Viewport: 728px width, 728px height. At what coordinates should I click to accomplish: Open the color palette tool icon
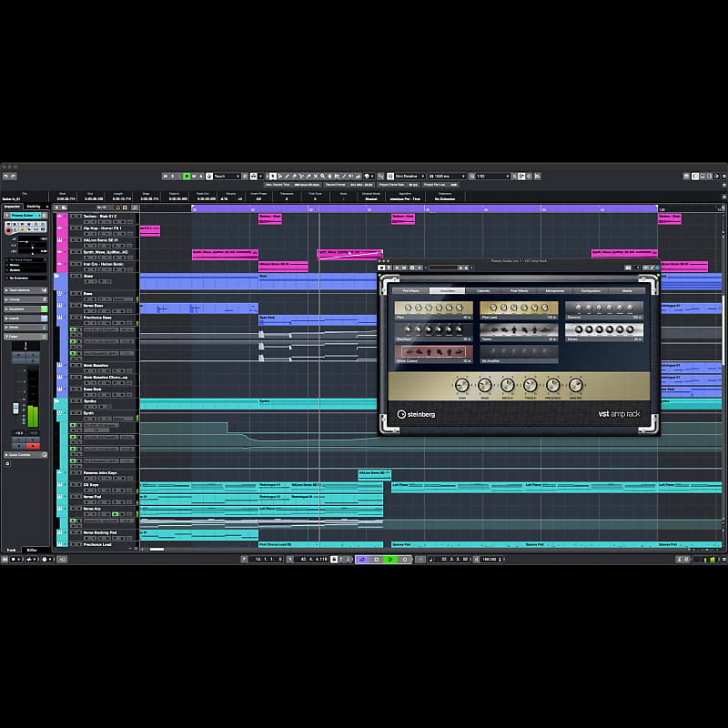pyautogui.click(x=367, y=176)
